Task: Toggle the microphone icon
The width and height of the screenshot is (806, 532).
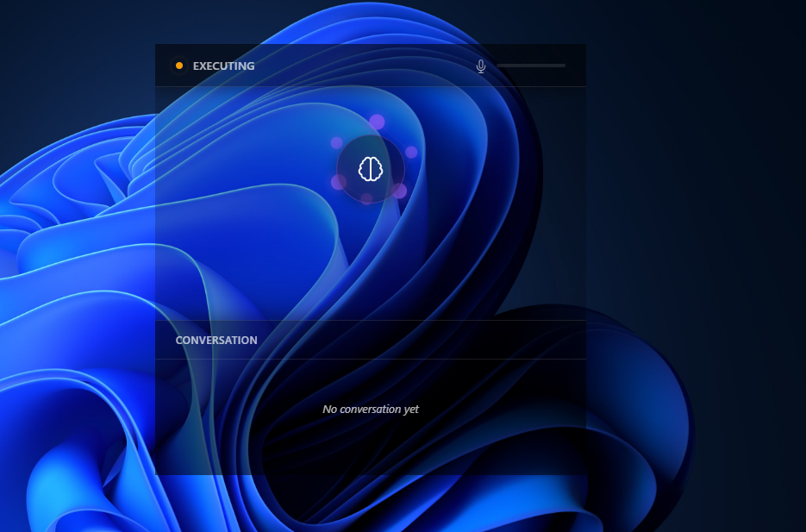Action: 481,66
